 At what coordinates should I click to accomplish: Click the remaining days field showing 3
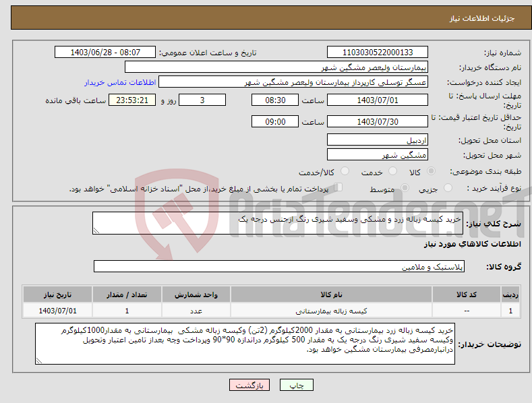click(202, 100)
